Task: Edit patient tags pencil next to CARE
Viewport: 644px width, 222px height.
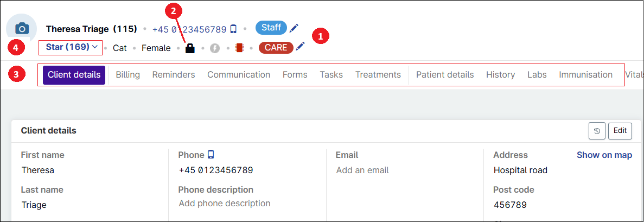Action: (301, 46)
